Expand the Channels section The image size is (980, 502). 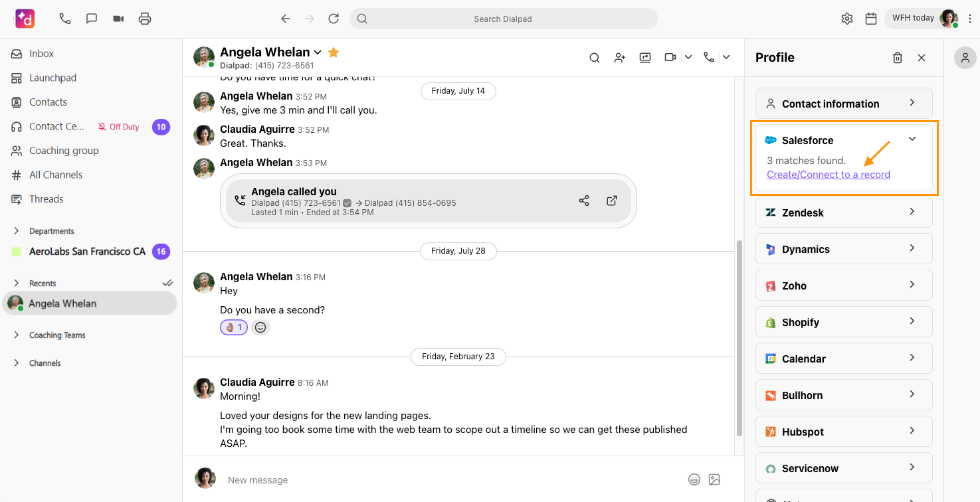pos(17,363)
